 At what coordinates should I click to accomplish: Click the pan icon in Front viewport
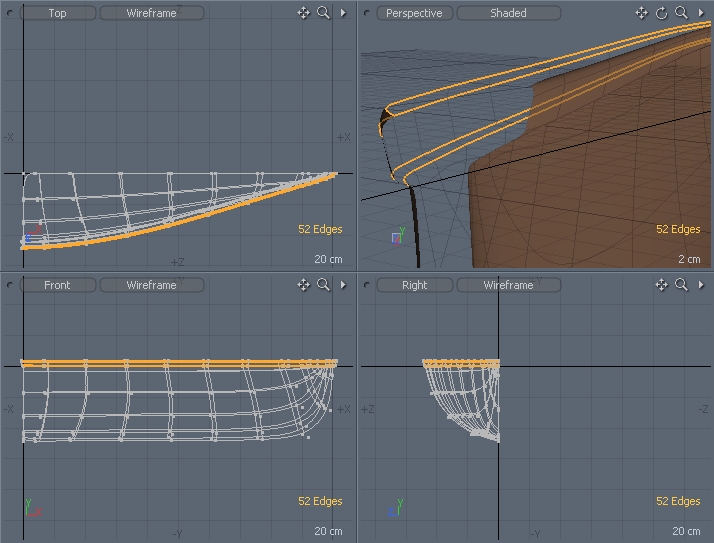[x=303, y=285]
